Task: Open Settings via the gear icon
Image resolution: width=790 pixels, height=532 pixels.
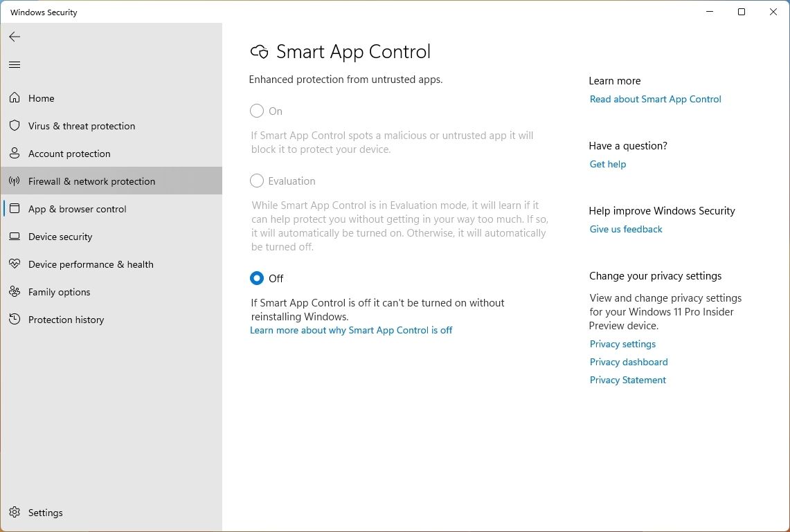Action: pyautogui.click(x=15, y=512)
